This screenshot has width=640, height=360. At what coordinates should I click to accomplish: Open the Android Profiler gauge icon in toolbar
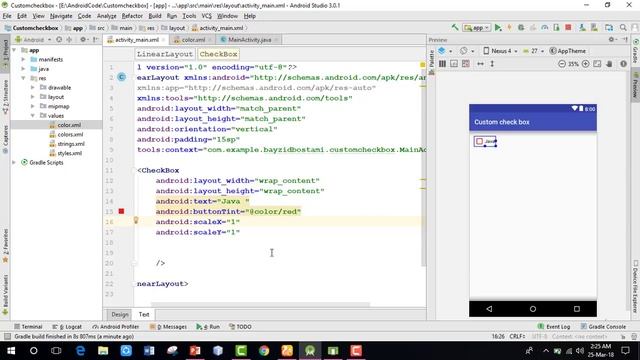coord(544,27)
